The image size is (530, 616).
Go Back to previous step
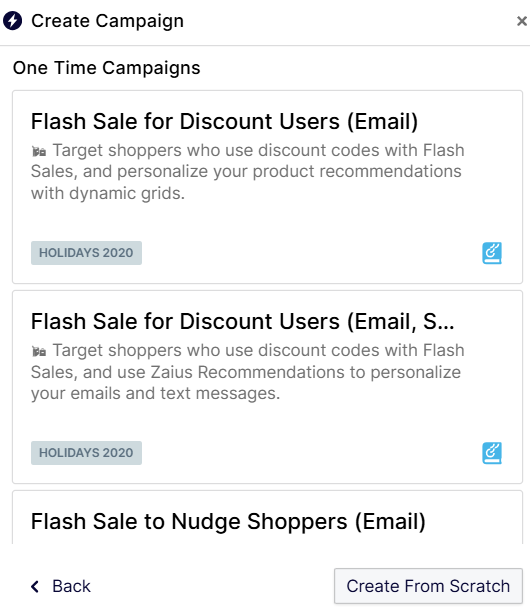click(x=61, y=587)
